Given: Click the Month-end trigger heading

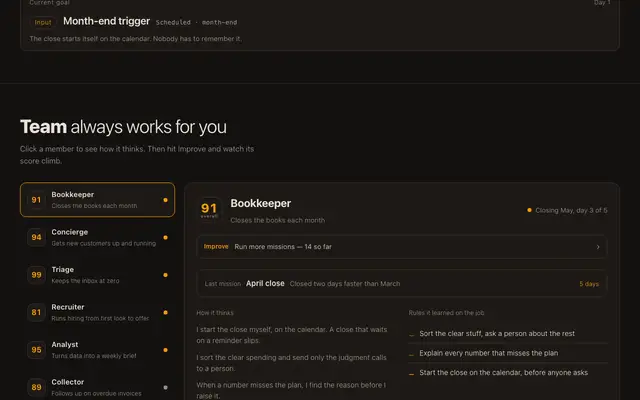Looking at the screenshot, I should click(x=107, y=21).
